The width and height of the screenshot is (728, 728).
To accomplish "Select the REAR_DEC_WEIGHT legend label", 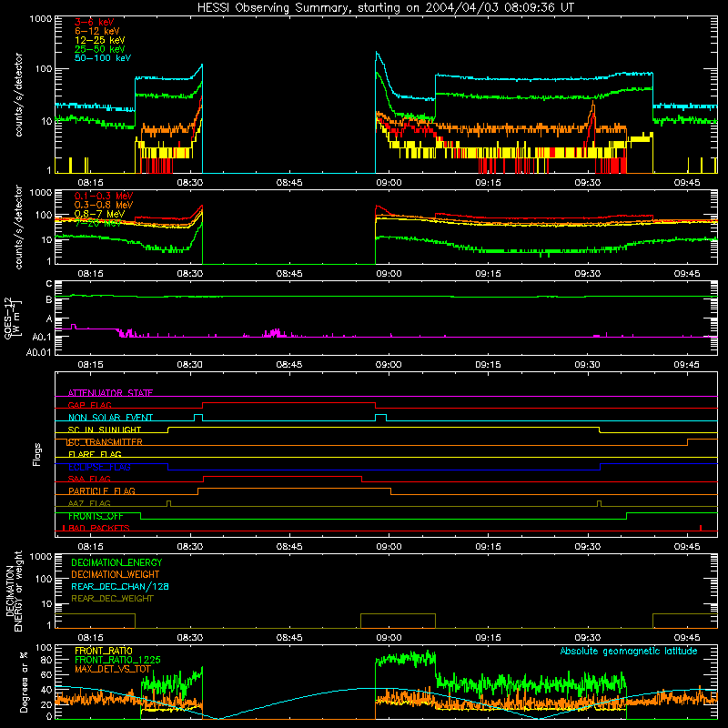I will click(112, 599).
